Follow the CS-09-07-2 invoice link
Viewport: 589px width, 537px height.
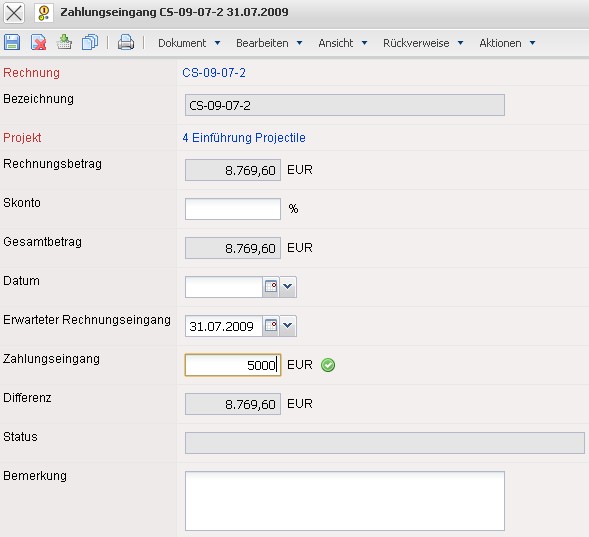pos(214,72)
